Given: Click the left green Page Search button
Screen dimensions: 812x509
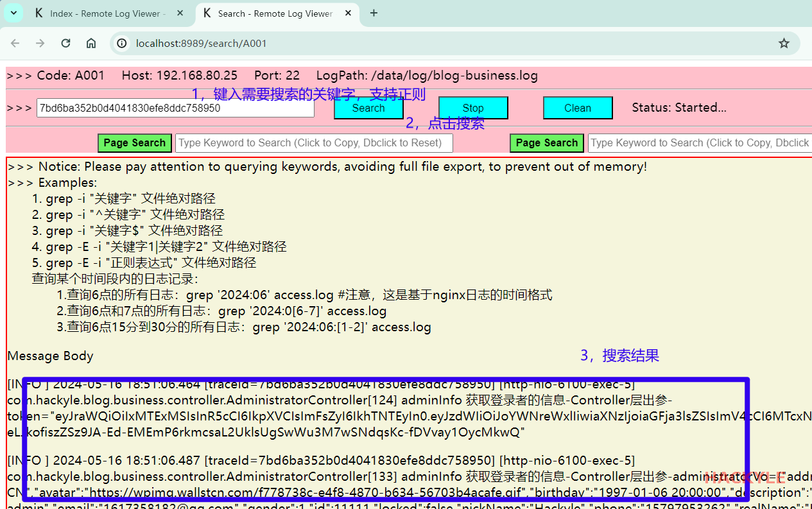Looking at the screenshot, I should tap(134, 142).
